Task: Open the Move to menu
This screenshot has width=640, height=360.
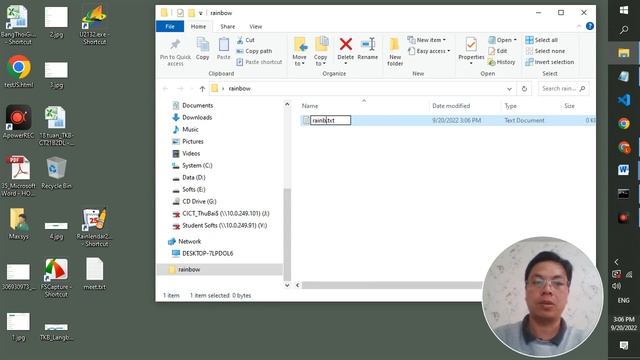Action: (x=300, y=51)
